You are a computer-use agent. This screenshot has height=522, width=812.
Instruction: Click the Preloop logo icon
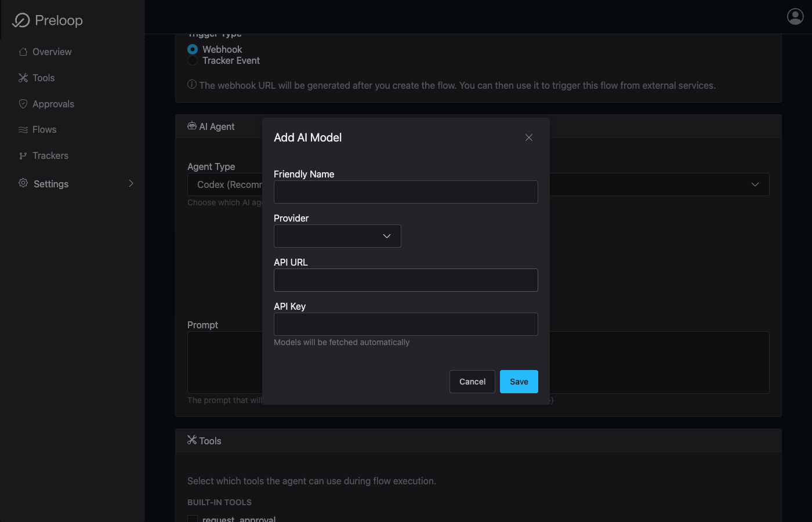pyautogui.click(x=21, y=20)
